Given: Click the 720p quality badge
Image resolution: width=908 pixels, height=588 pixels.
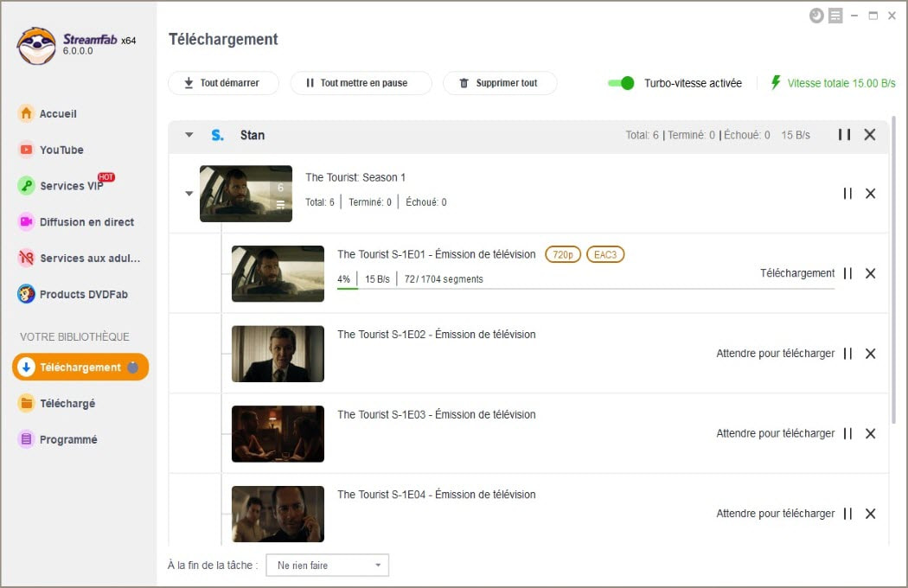Looking at the screenshot, I should (562, 254).
